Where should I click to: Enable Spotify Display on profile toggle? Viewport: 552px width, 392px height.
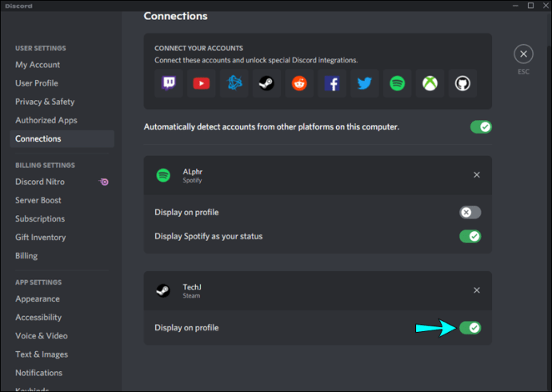[470, 212]
